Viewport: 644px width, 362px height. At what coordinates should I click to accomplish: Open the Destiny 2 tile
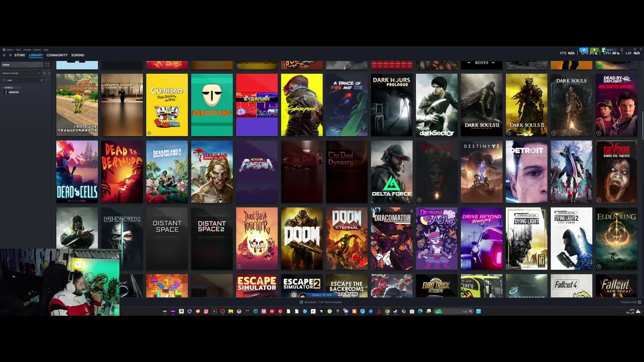(482, 172)
